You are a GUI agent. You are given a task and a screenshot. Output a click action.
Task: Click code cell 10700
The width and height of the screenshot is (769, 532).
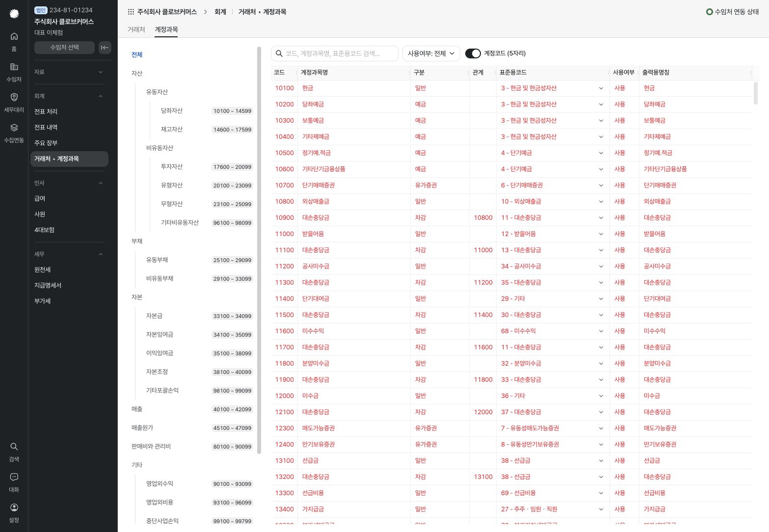[x=284, y=186]
